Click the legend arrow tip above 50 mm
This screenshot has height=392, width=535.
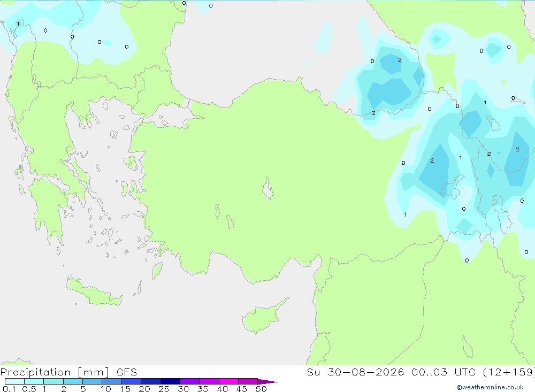pos(267,381)
